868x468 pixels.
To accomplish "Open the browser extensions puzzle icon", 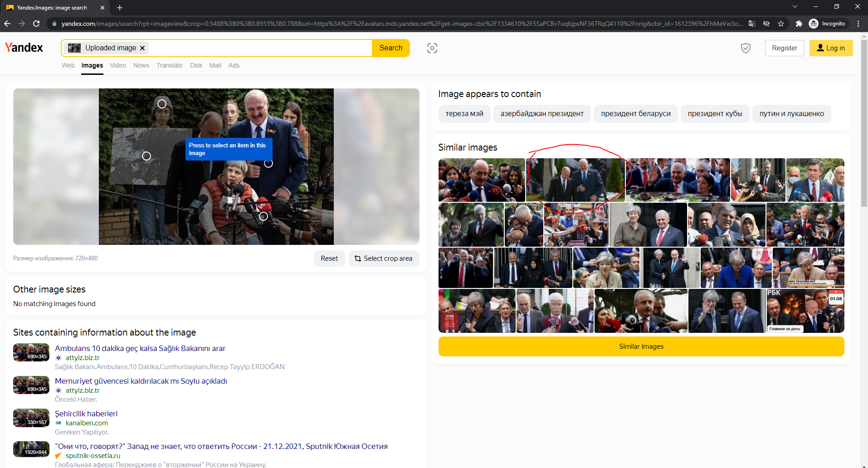I will [x=799, y=24].
